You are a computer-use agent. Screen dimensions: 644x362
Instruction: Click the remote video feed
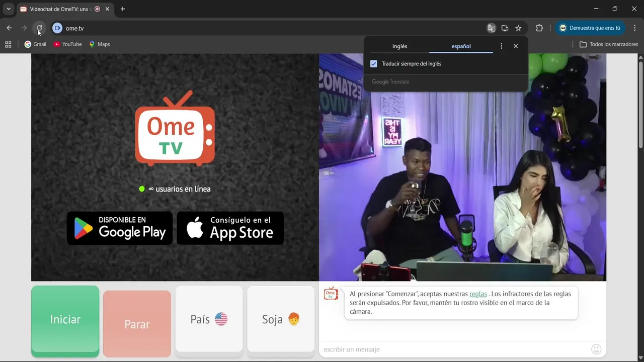(x=462, y=167)
